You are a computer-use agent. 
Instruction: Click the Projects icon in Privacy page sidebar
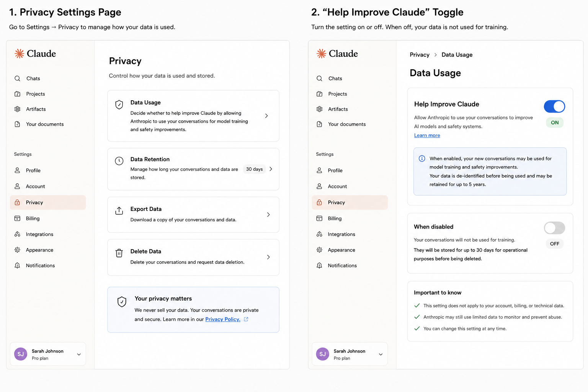point(17,94)
